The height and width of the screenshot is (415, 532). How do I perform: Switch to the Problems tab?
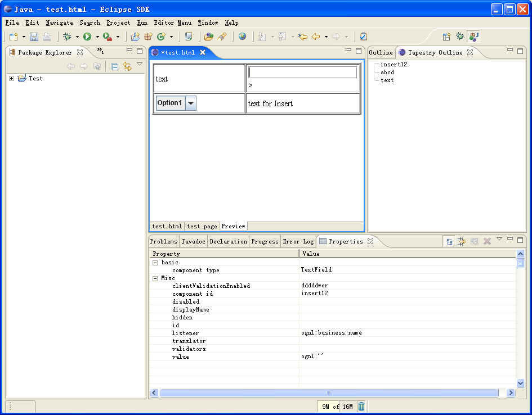(x=163, y=242)
